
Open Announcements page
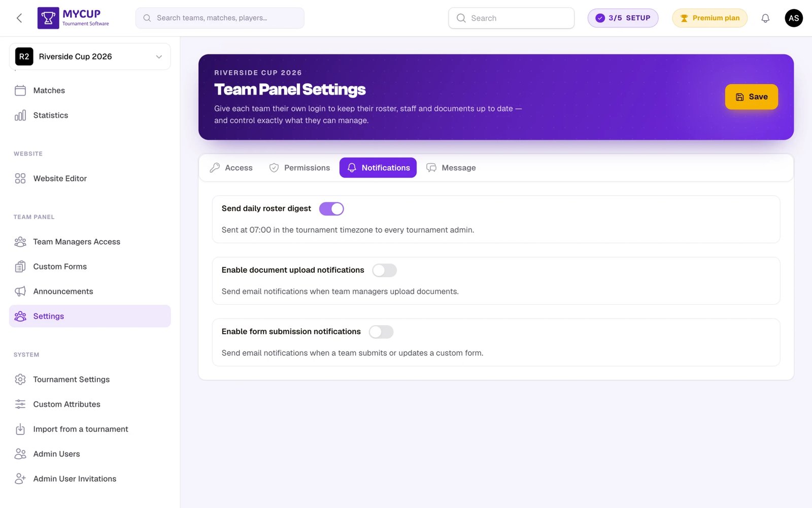tap(90, 292)
